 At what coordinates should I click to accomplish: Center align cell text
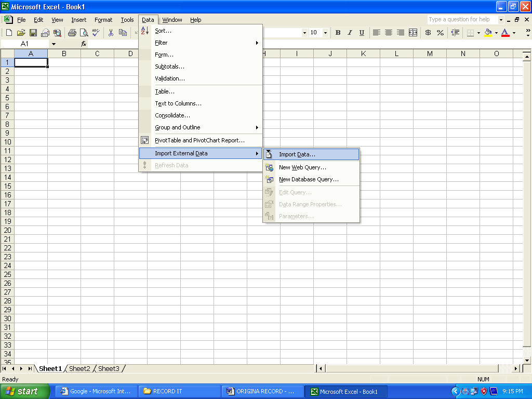coord(389,33)
